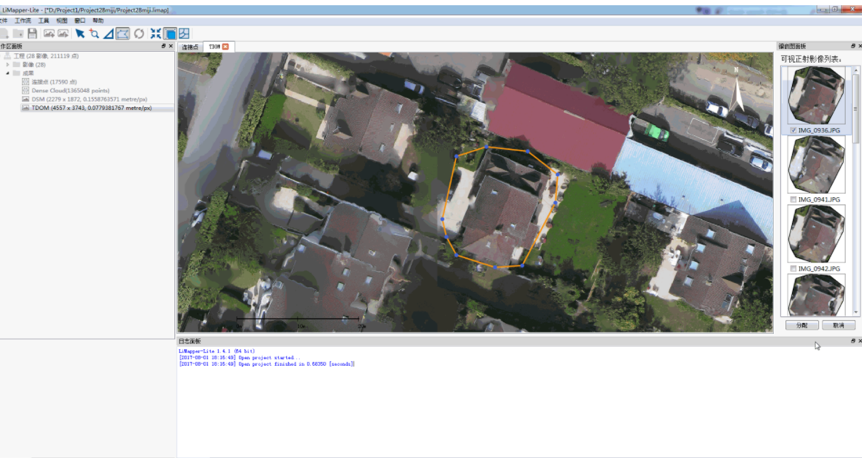Enable the IMG_0942.JPG checkbox
The height and width of the screenshot is (458, 862).
(x=794, y=269)
